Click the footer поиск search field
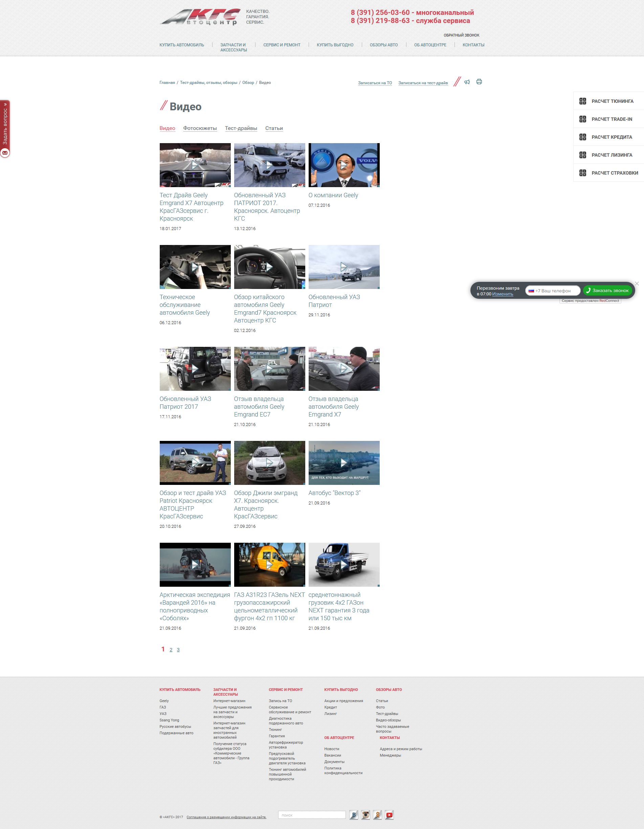Screen dimensions: 644x829 [x=312, y=815]
